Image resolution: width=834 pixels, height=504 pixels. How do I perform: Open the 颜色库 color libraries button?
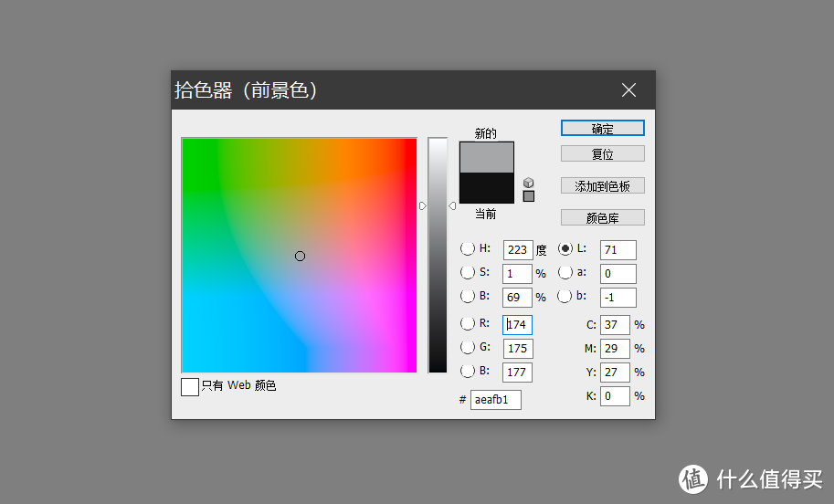click(603, 217)
